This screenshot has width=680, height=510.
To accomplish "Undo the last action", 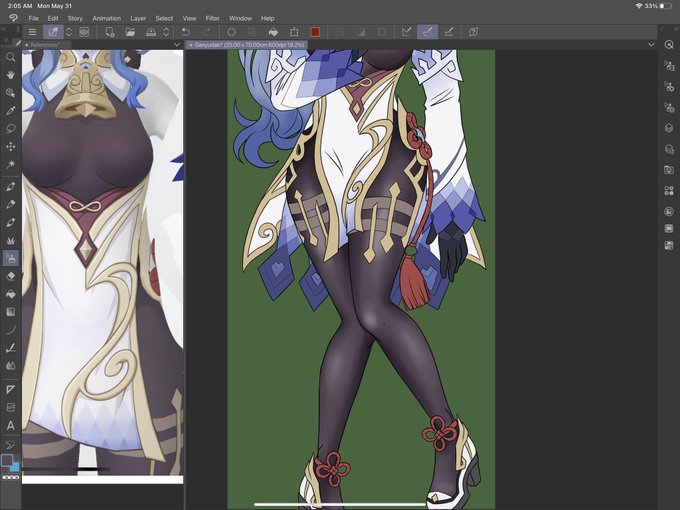I will [x=186, y=32].
